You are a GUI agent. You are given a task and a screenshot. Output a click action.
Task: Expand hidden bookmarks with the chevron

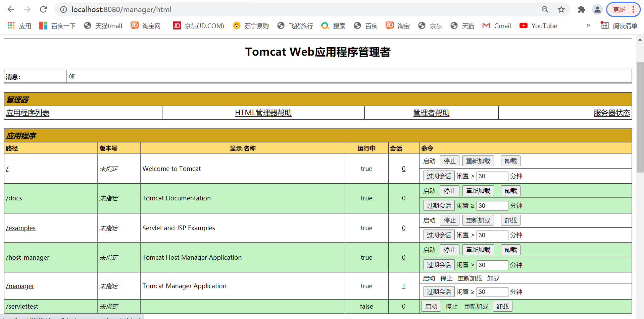tap(588, 25)
